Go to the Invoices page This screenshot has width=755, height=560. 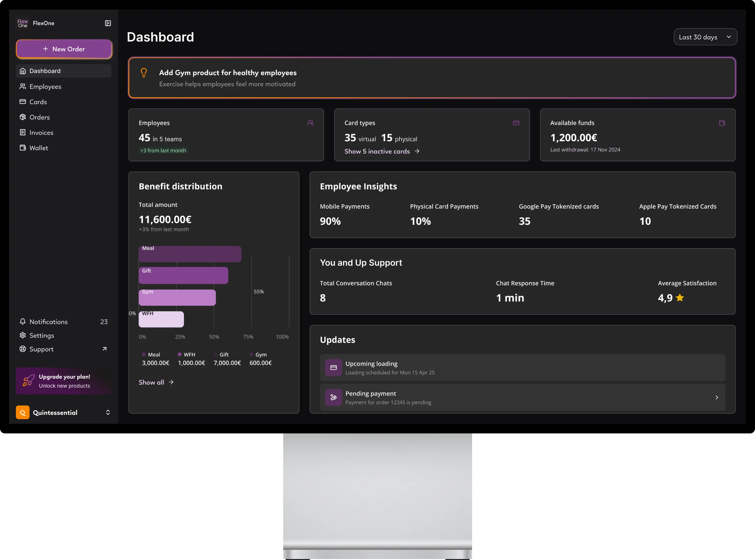point(41,132)
